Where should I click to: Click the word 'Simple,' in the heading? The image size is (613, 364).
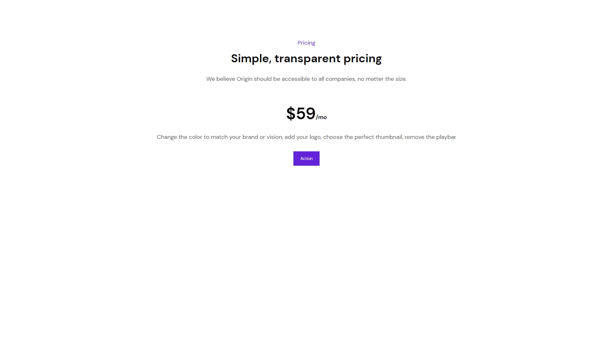tap(251, 58)
